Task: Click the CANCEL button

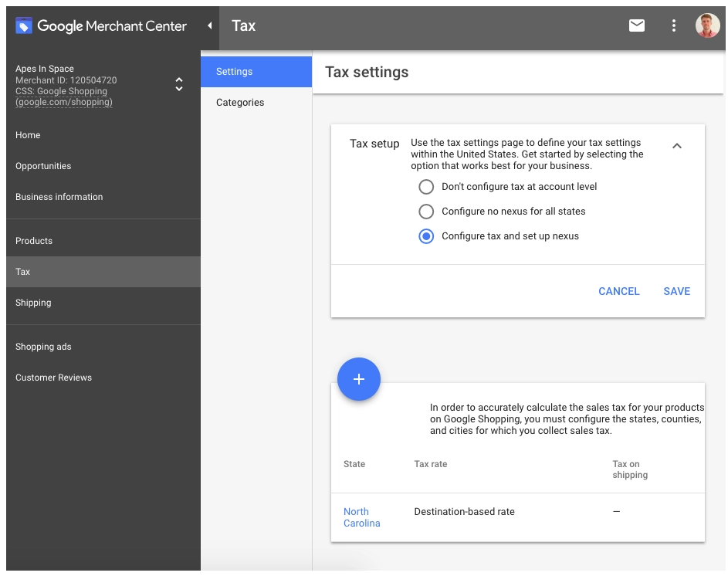Action: (x=619, y=291)
